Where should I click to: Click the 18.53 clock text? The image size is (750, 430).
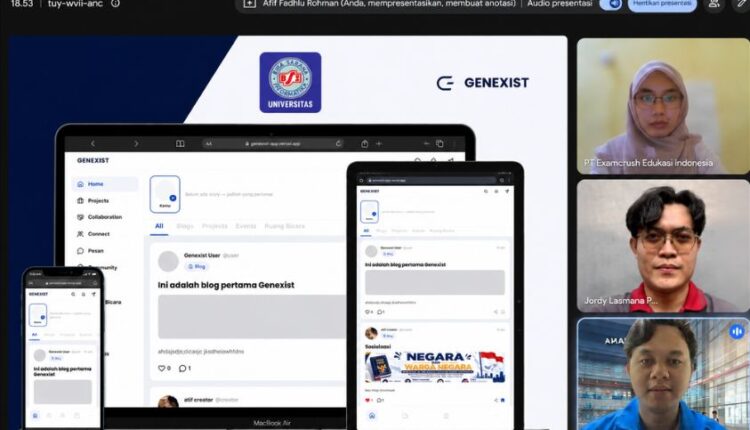point(22,3)
